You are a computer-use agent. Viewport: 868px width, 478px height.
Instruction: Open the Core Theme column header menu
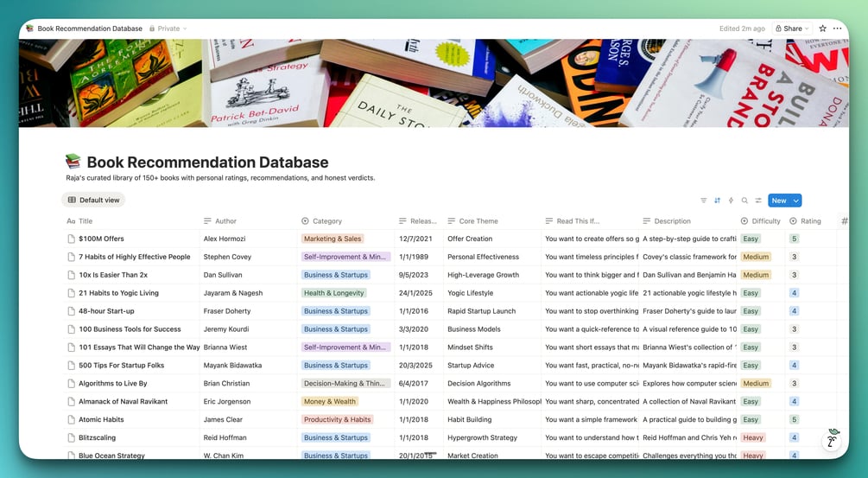coord(472,221)
